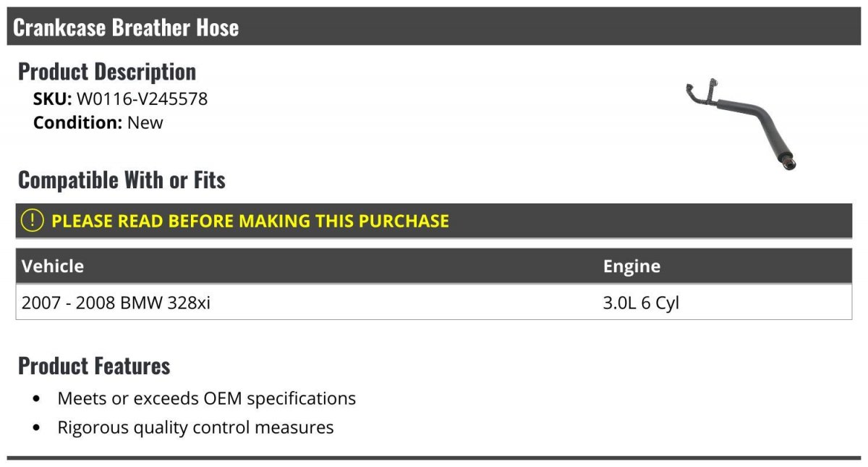The width and height of the screenshot is (868, 467).
Task: Select the 2007 - 2008 BMW 328xi row
Action: point(434,302)
